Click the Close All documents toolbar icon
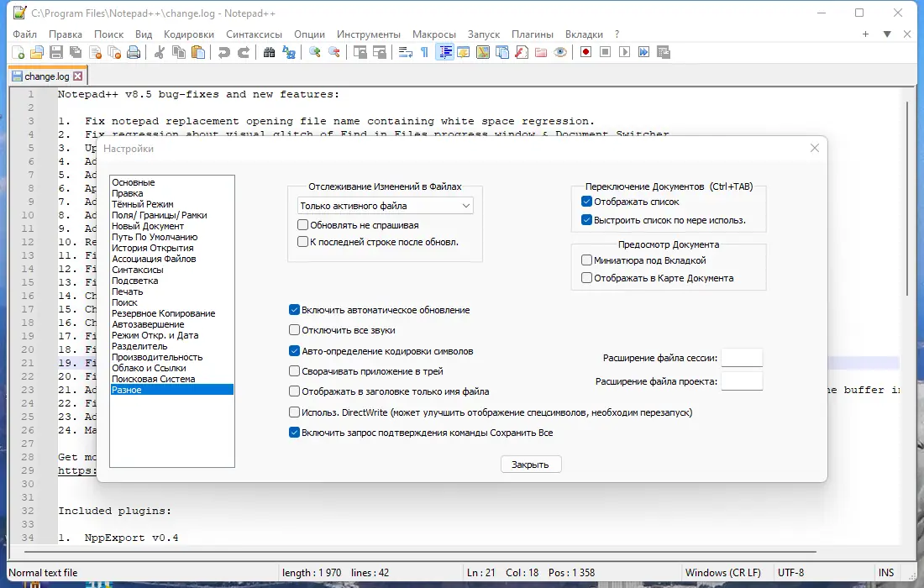This screenshot has height=588, width=924. [x=115, y=52]
